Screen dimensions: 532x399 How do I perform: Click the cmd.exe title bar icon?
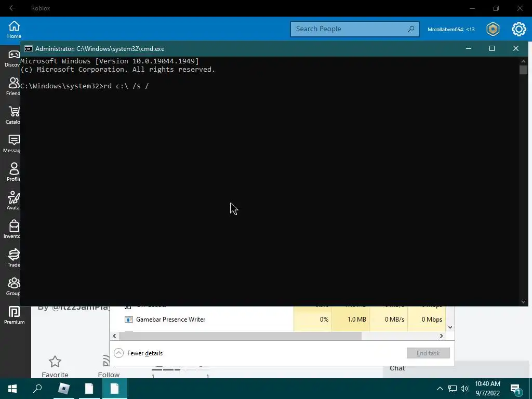(x=29, y=48)
